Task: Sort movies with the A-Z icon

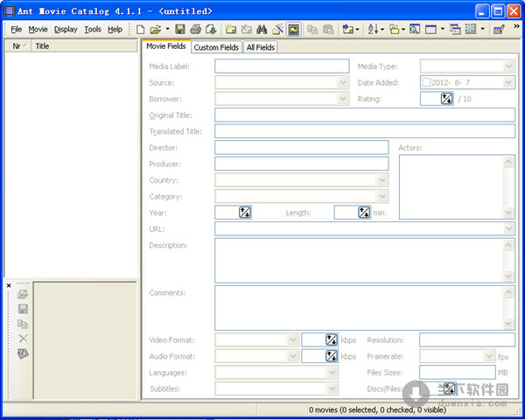Action: (x=373, y=30)
